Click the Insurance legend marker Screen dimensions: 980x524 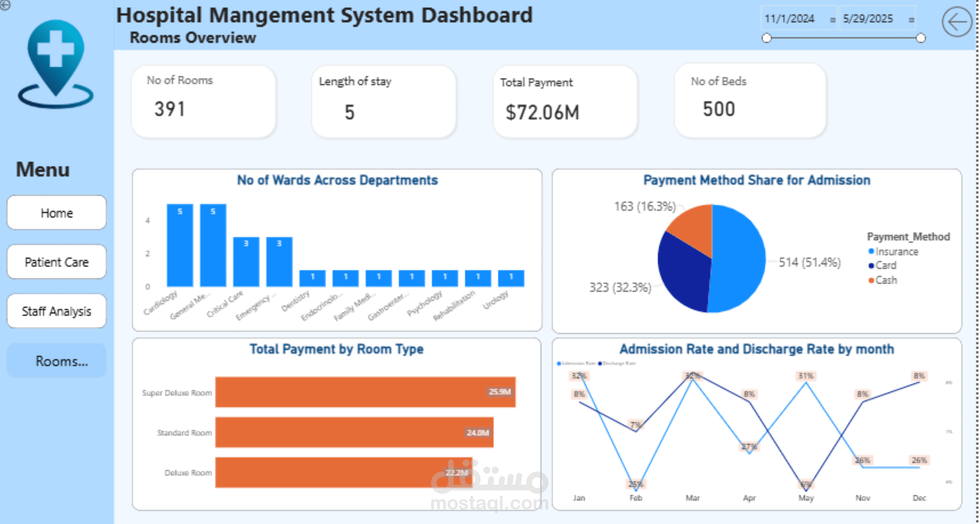[x=871, y=251]
